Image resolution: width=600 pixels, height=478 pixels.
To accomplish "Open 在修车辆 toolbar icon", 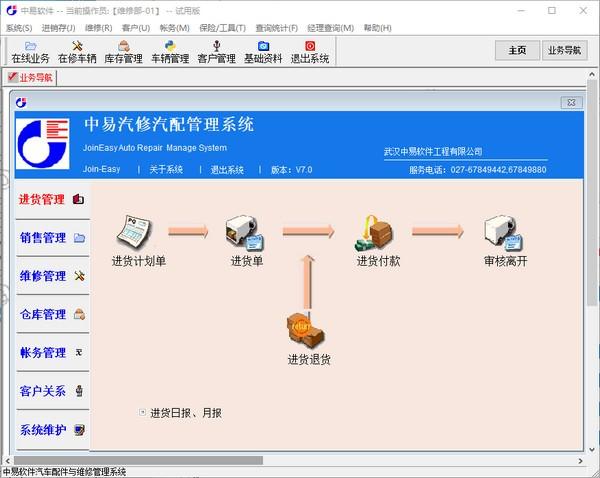I will (77, 52).
